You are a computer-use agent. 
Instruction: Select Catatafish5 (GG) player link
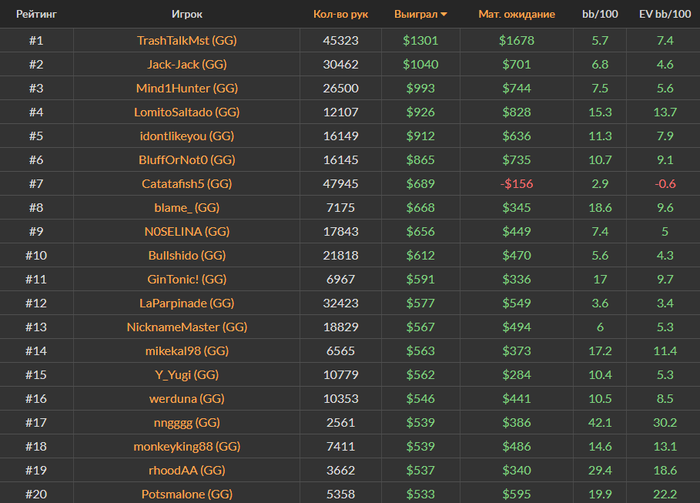(187, 184)
